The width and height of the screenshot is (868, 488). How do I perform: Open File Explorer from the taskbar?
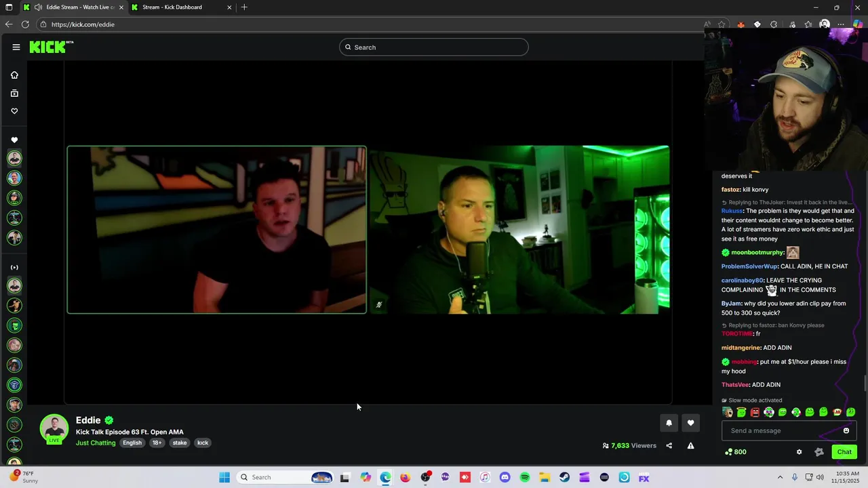pos(545,477)
